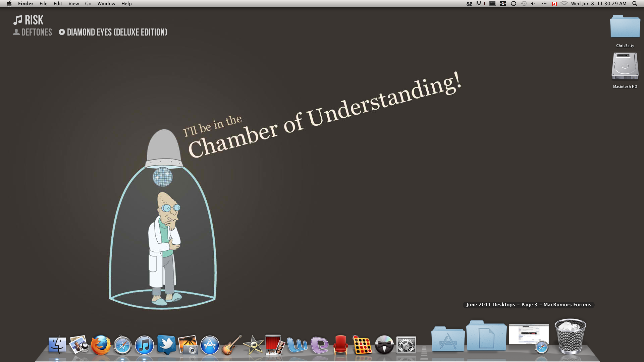This screenshot has height=362, width=644.
Task: Open the Apple menu
Action: point(9,4)
